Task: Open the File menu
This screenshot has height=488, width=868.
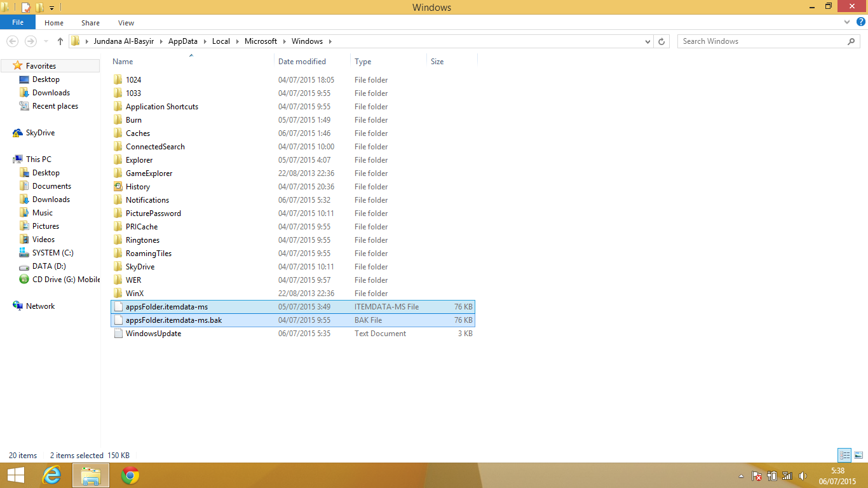Action: click(18, 22)
